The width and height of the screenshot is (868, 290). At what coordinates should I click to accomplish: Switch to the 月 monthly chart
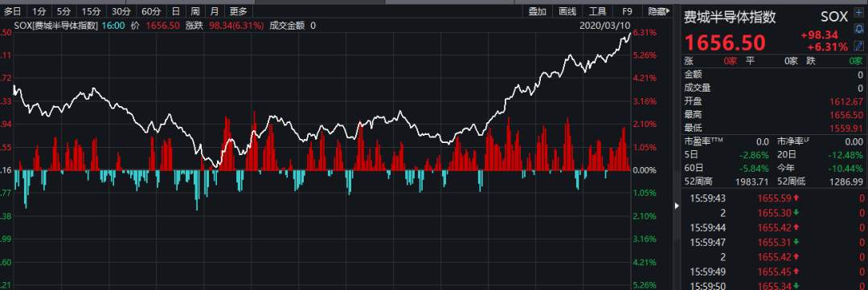click(215, 11)
